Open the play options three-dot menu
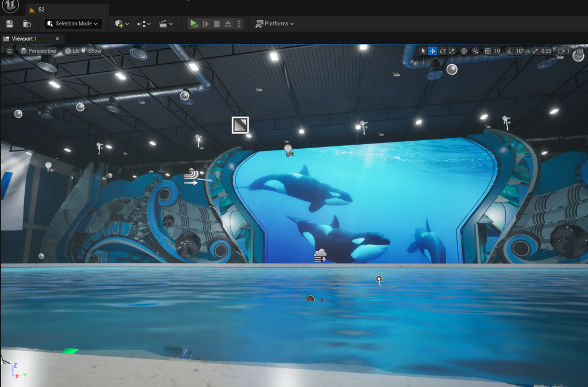The width and height of the screenshot is (588, 387). coord(239,24)
